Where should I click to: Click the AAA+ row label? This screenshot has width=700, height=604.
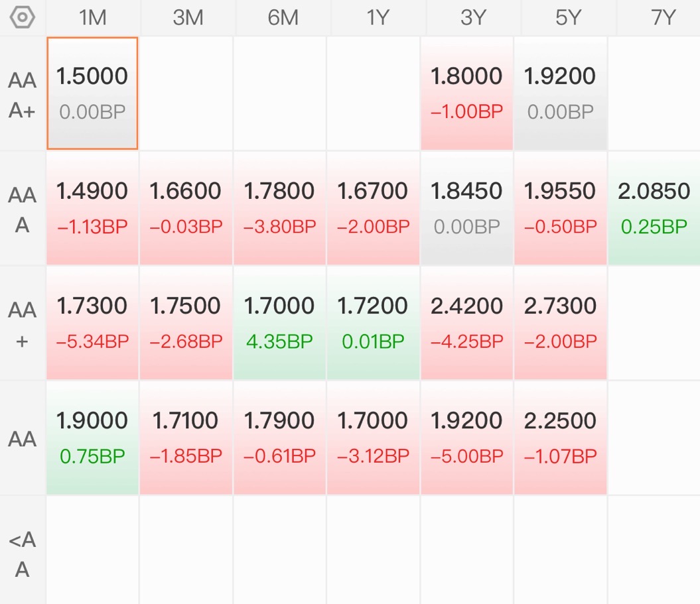[23, 95]
